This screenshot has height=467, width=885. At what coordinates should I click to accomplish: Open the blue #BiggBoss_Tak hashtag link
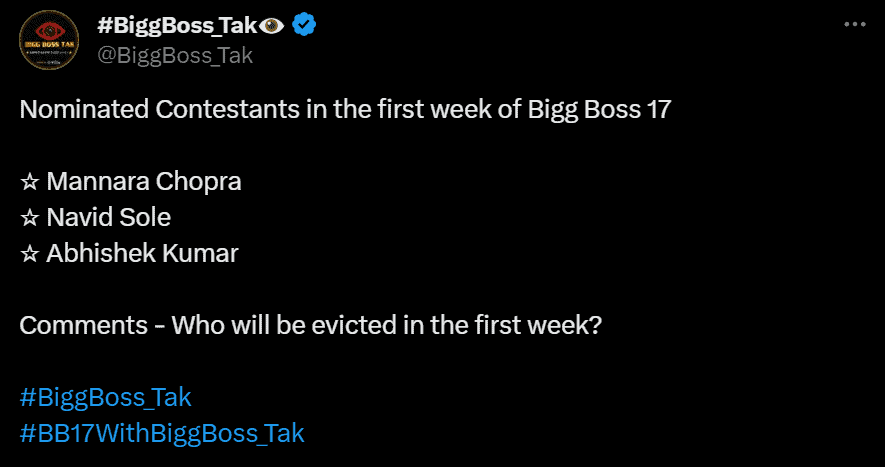pos(105,397)
